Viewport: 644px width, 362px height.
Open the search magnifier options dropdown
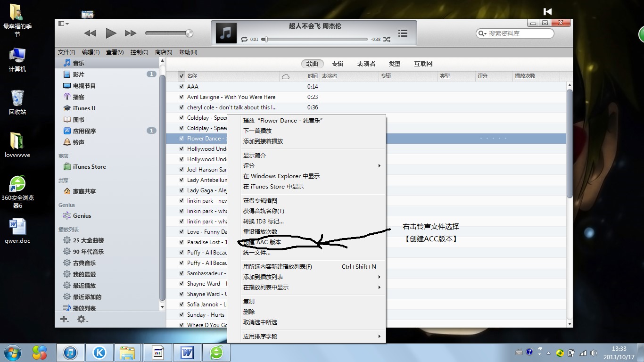click(482, 33)
